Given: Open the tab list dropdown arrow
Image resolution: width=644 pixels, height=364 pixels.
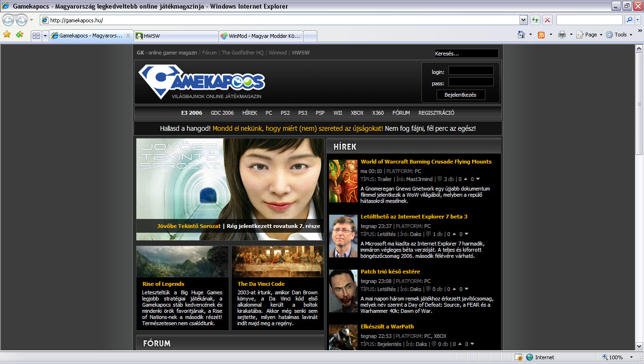Looking at the screenshot, I should coord(45,36).
